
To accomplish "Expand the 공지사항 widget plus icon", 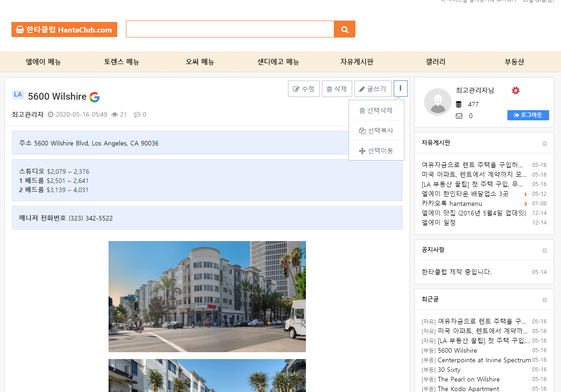I will click(545, 250).
